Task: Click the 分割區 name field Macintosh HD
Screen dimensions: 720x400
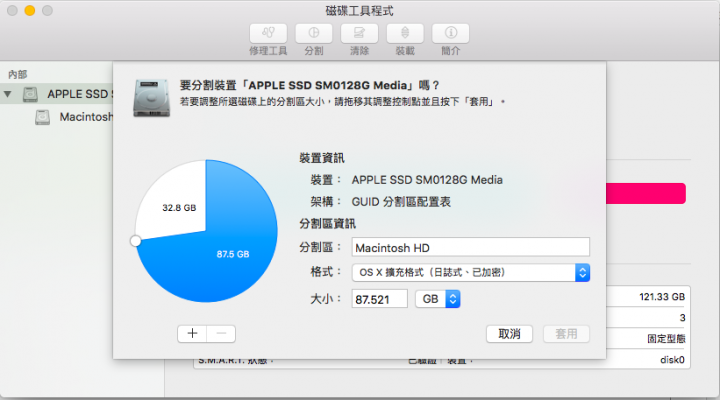Action: point(471,248)
